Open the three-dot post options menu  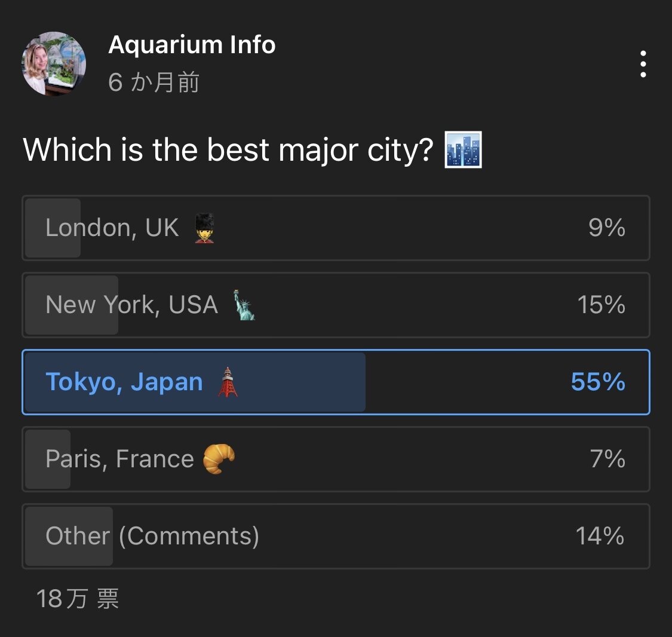pyautogui.click(x=643, y=64)
